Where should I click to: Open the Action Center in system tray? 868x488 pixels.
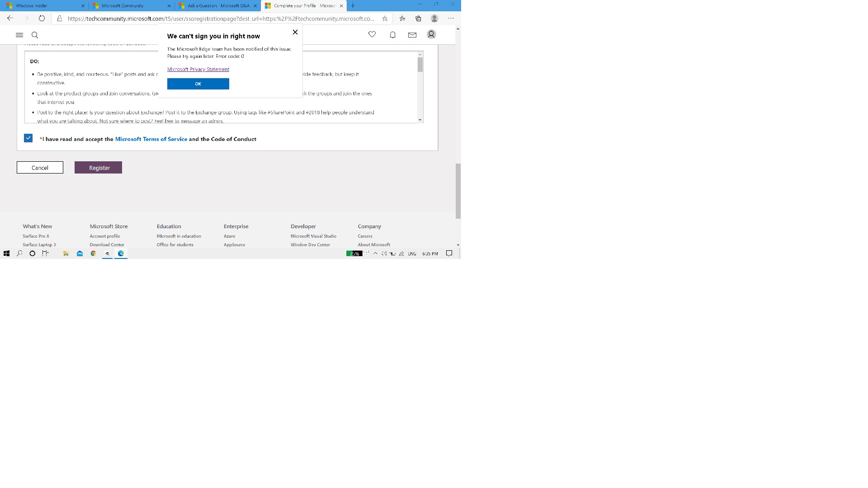click(449, 253)
